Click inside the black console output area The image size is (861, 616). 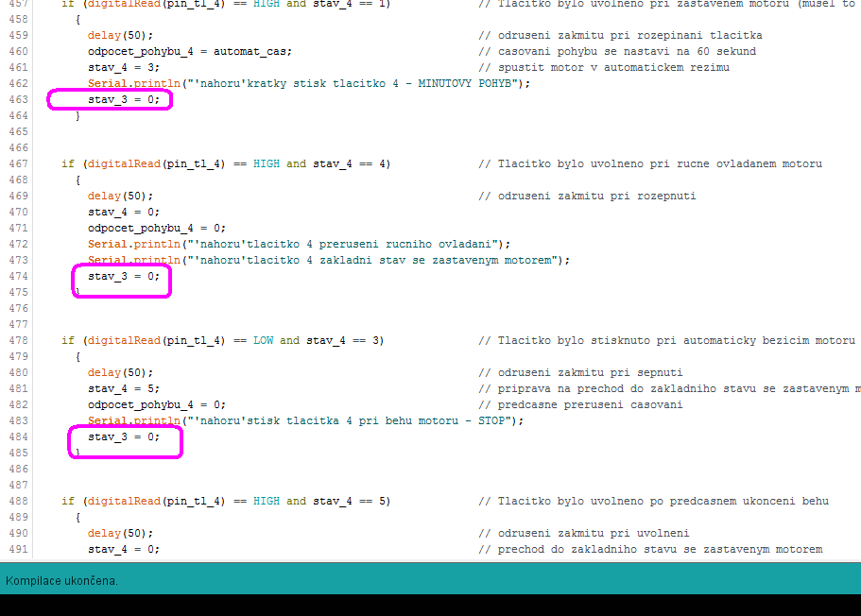(430, 605)
